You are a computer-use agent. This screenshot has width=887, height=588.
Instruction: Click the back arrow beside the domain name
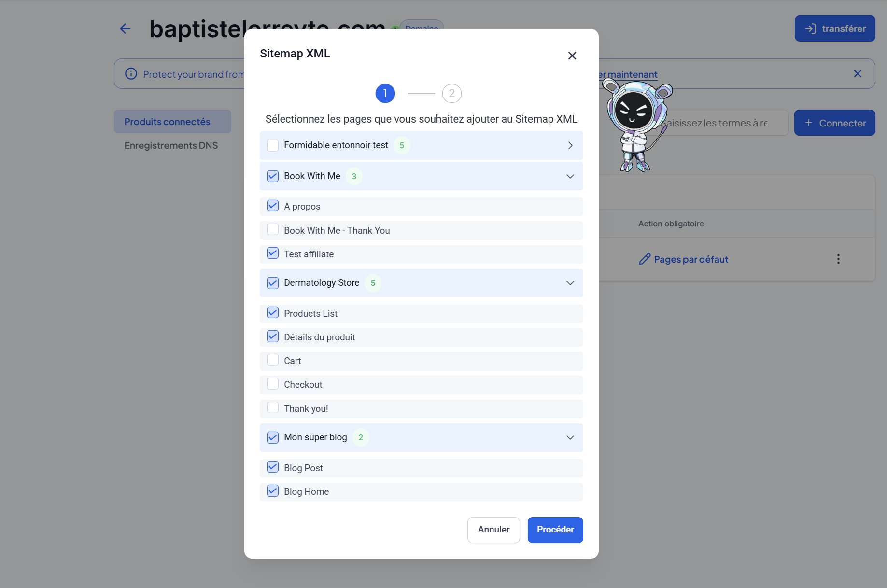click(125, 29)
